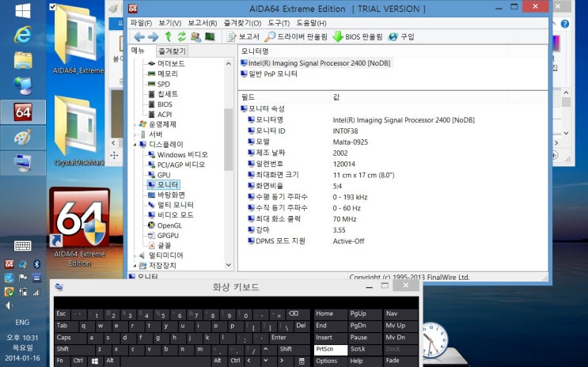Toggle checkbox on AIDA64_Extreme folder icon
This screenshot has width=588, height=367.
pyautogui.click(x=53, y=7)
